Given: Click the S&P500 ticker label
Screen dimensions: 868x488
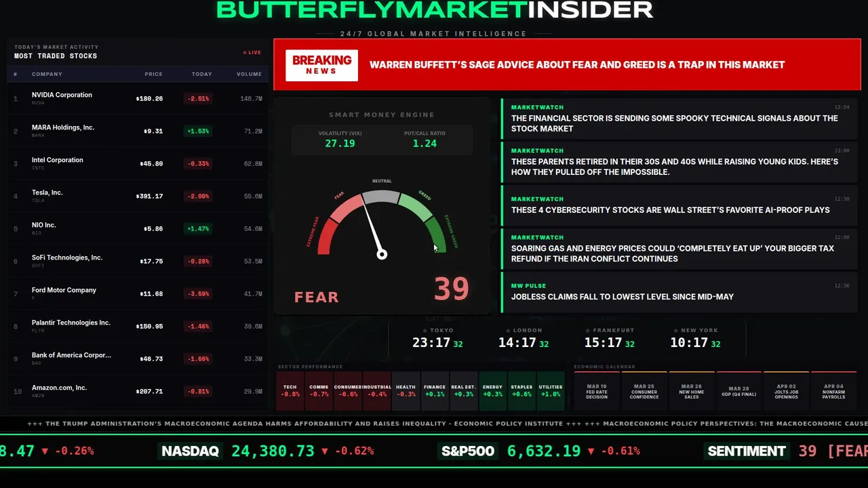Looking at the screenshot, I should (468, 451).
